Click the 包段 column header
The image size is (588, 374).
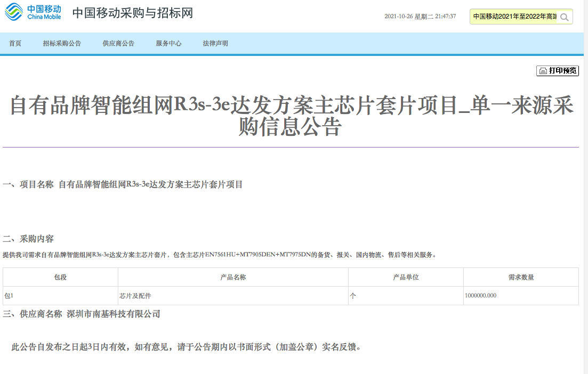(60, 278)
